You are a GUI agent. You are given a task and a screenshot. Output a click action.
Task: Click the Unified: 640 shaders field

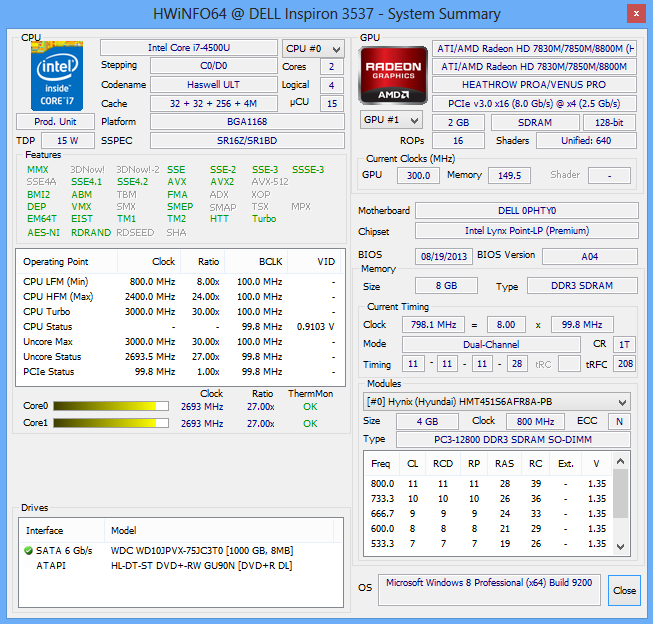(x=586, y=141)
